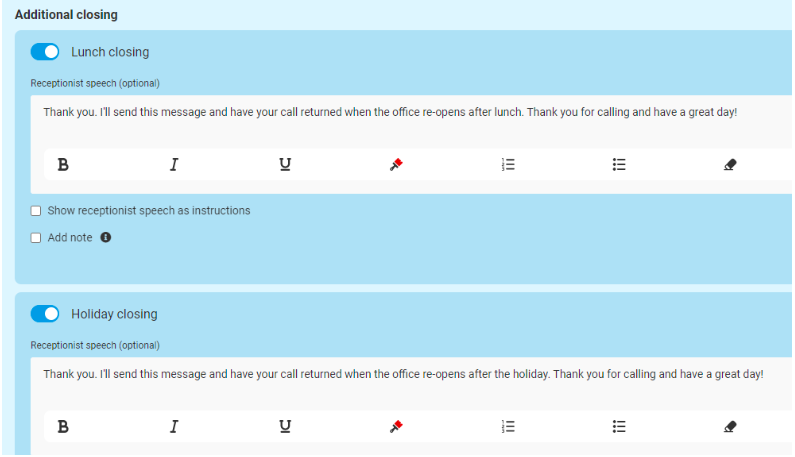Select the Additional closing heading
This screenshot has height=457, width=795.
tap(66, 15)
